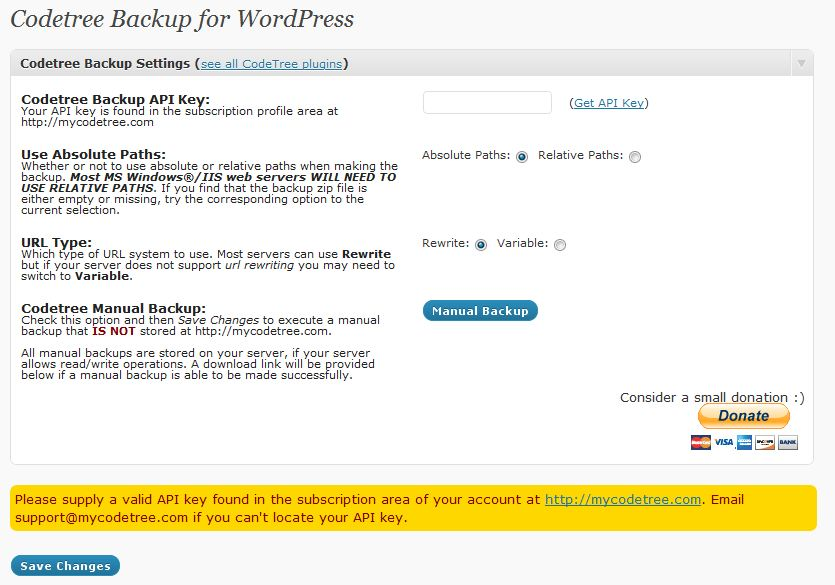Click the American Express payment icon
This screenshot has width=835, height=585.
(744, 442)
